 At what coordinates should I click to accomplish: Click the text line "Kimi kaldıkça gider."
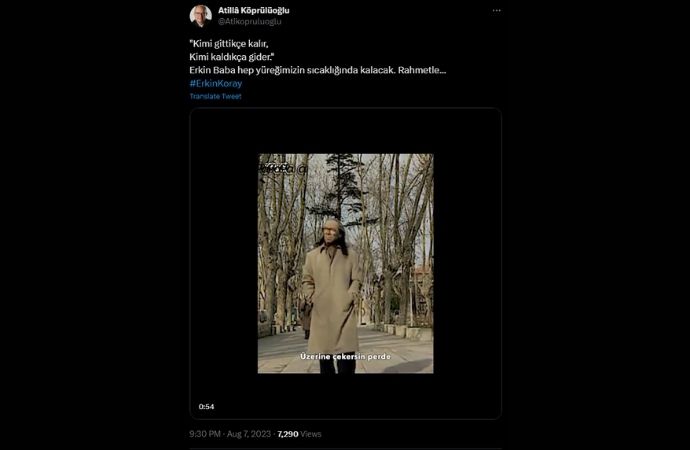(x=231, y=57)
